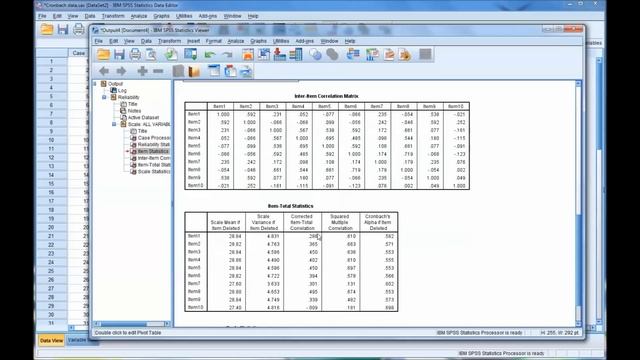The height and width of the screenshot is (360, 640).
Task: Click the Expand plus icon
Action: [142, 71]
